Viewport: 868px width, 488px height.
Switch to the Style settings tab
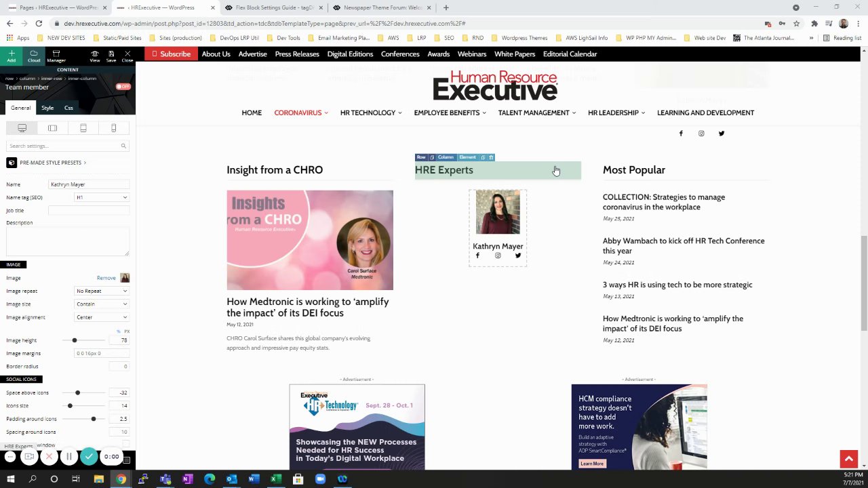[x=47, y=108]
